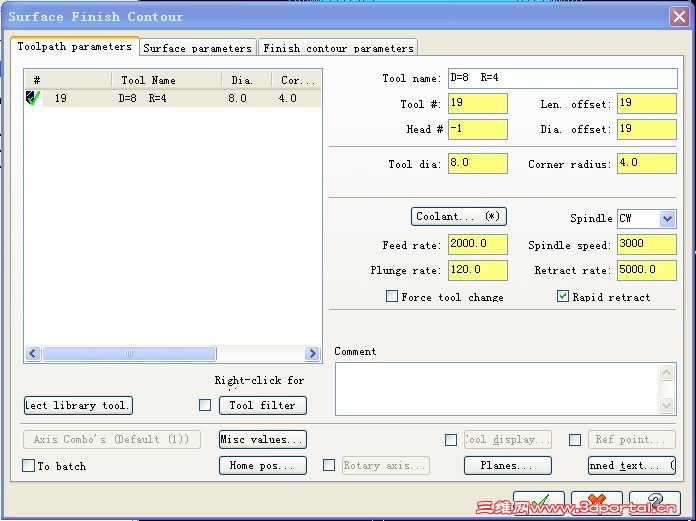Enable the Ref point checkbox
The height and width of the screenshot is (521, 696).
[575, 440]
